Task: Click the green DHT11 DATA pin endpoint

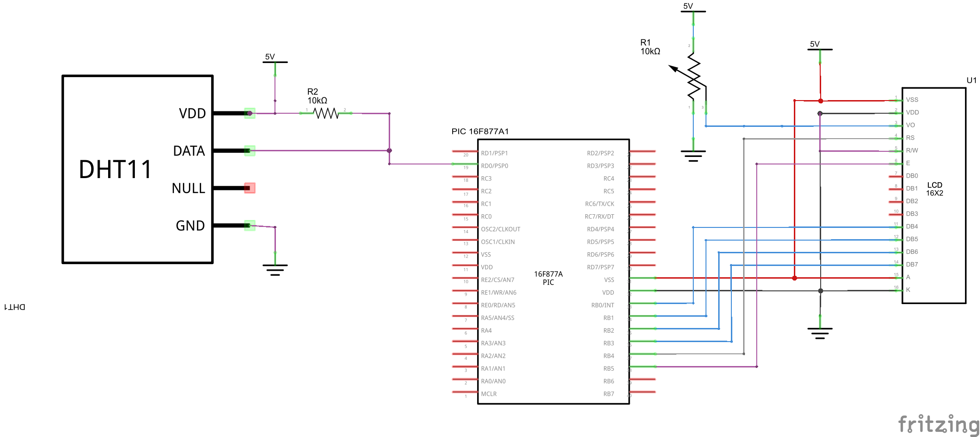Action: click(250, 151)
